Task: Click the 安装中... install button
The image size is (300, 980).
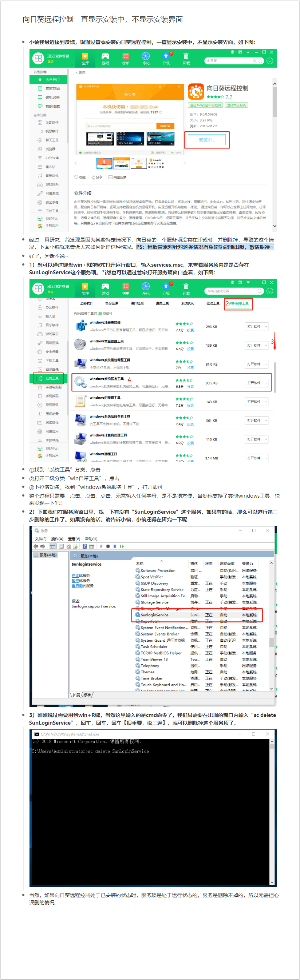Action: pyautogui.click(x=207, y=140)
